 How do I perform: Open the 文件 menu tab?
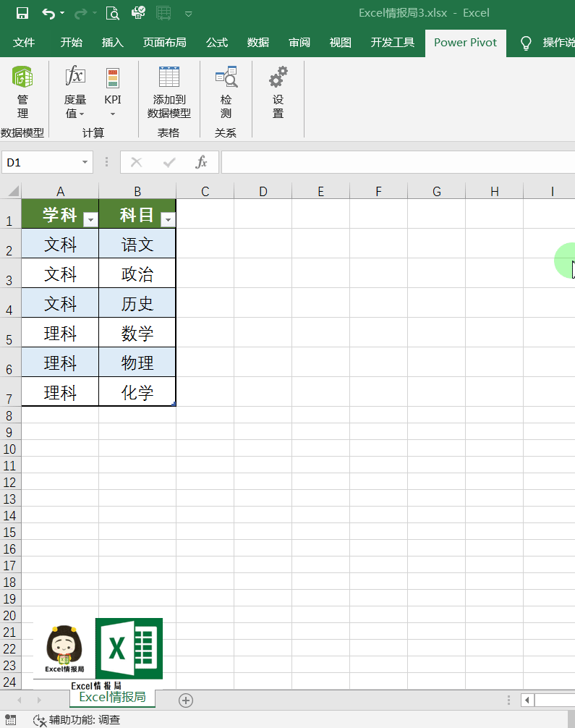[x=24, y=43]
